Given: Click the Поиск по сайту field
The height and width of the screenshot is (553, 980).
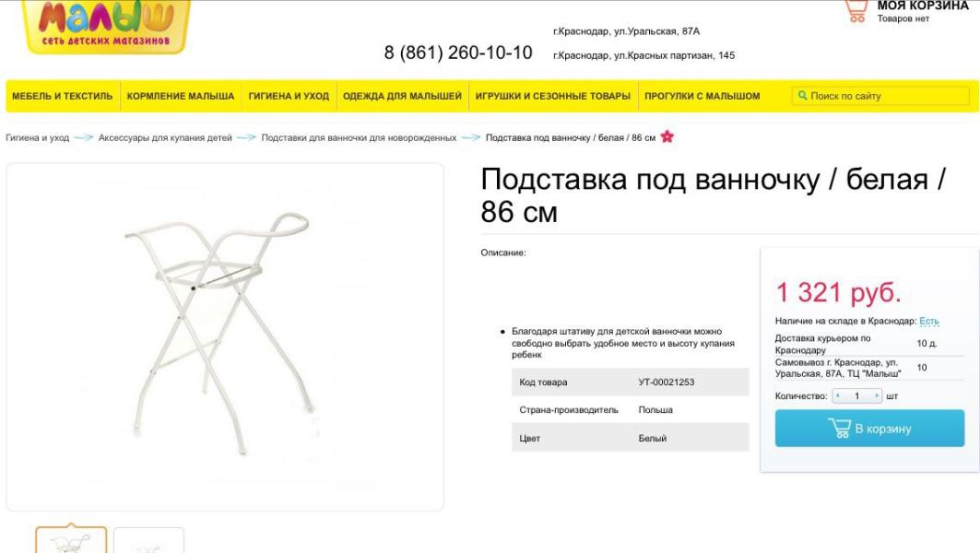Looking at the screenshot, I should click(880, 96).
